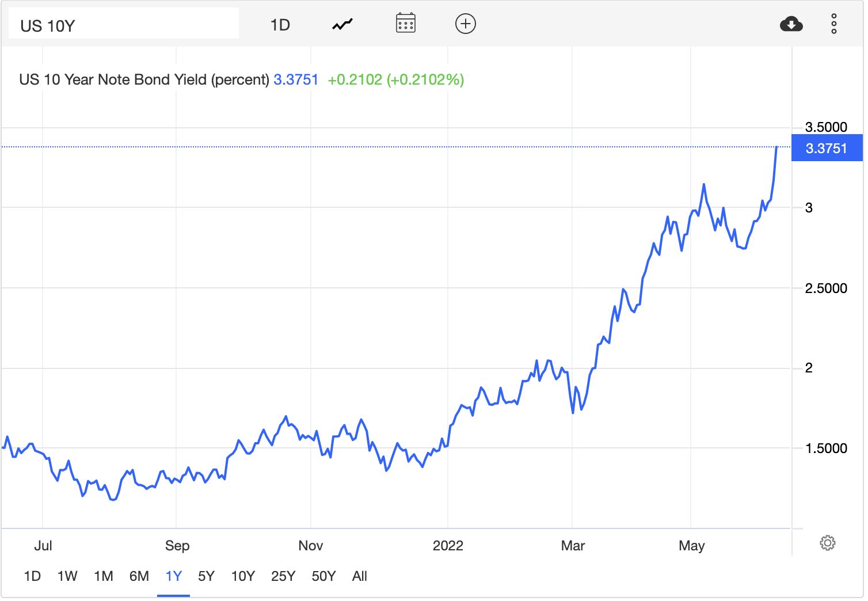The image size is (868, 601).
Task: Switch to the 50Y time range
Action: coord(323,576)
